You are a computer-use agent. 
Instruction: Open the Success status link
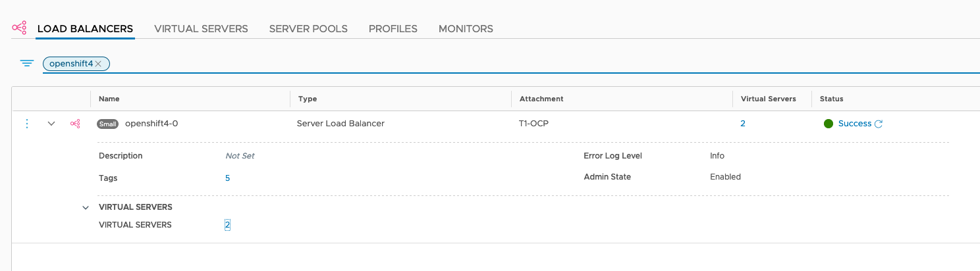[x=855, y=124]
